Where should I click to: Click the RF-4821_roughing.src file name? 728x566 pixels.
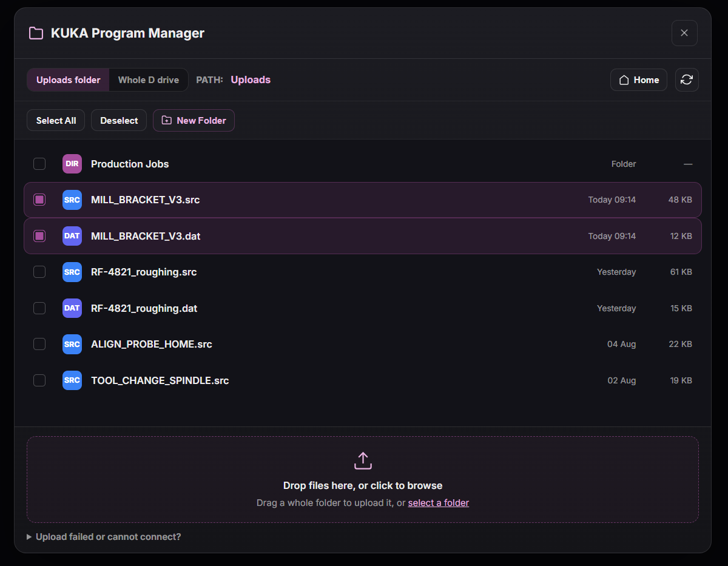coord(144,272)
